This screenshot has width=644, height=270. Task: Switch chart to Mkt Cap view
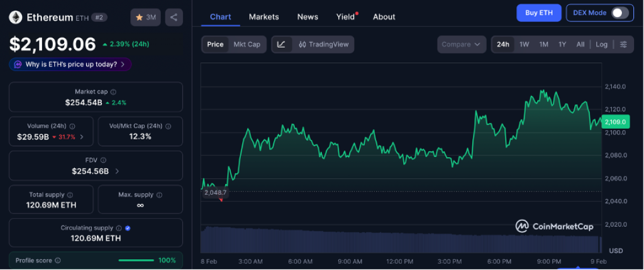pyautogui.click(x=247, y=45)
